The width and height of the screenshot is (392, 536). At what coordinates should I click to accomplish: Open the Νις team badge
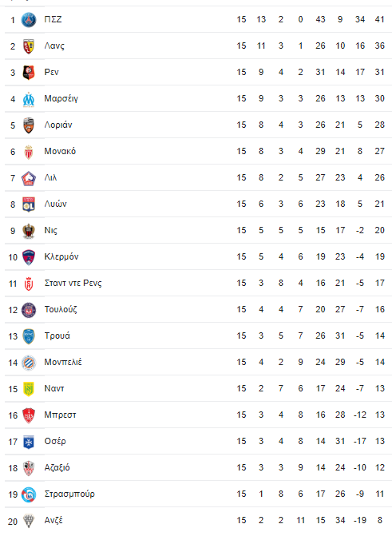click(29, 231)
